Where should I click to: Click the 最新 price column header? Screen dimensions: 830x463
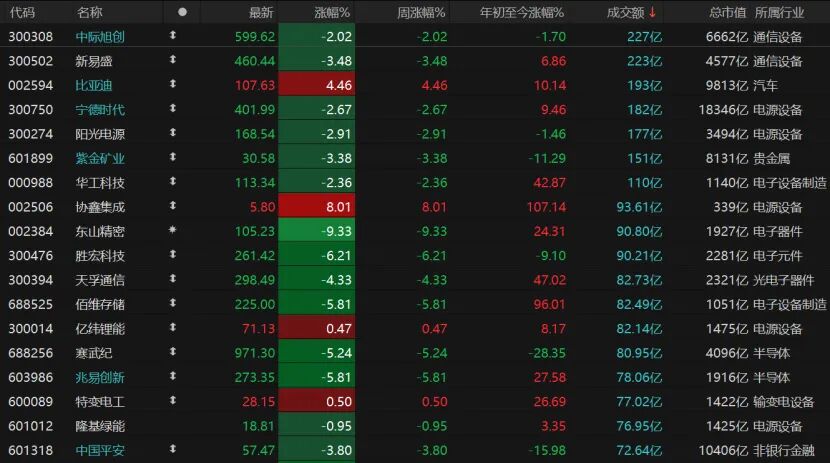click(x=261, y=12)
